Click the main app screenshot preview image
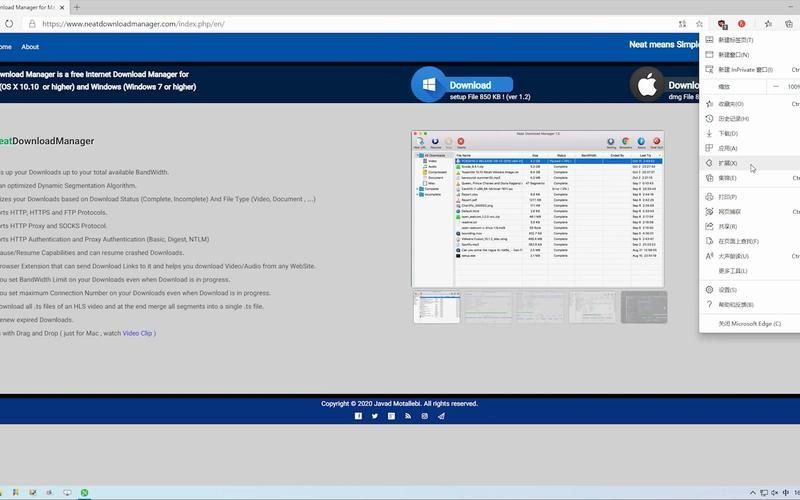The image size is (800, 500). [538, 209]
